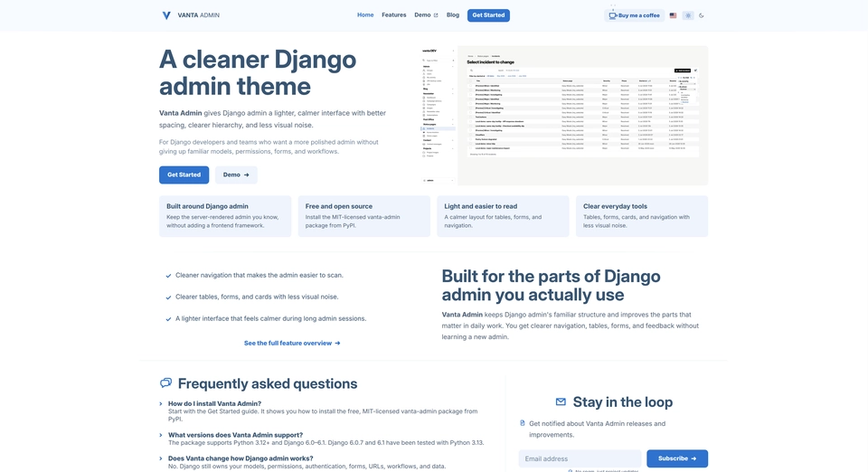Click 'Built around Django admin' card
The width and height of the screenshot is (868, 472).
coord(225,216)
